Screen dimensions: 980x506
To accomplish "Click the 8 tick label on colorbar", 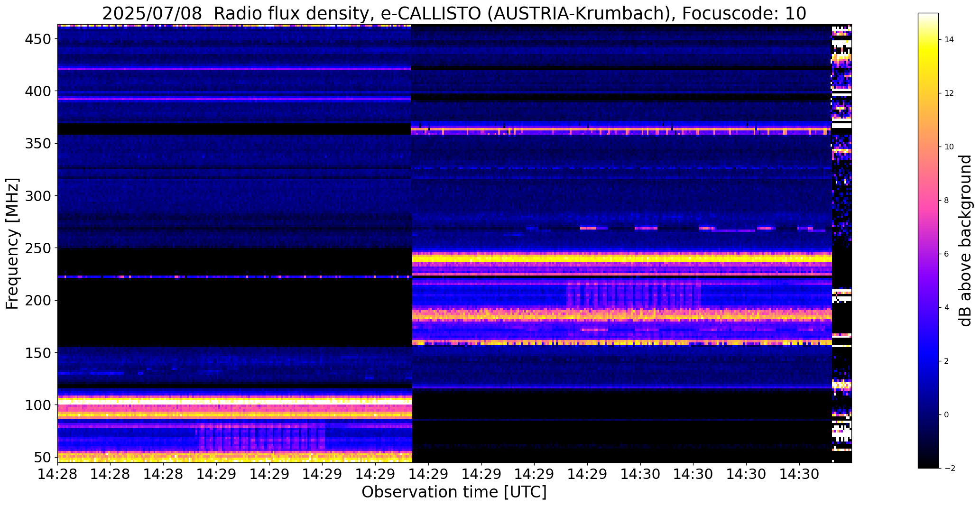I will (x=947, y=201).
